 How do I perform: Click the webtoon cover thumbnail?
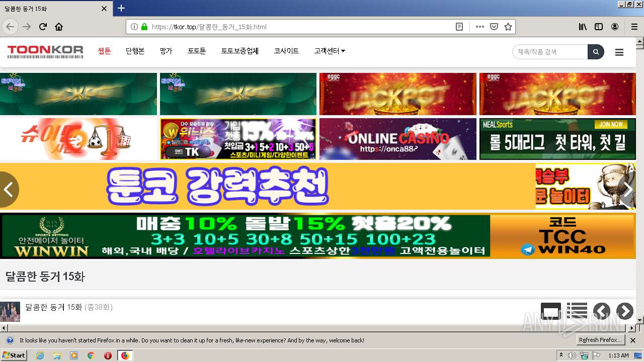pos(10,312)
